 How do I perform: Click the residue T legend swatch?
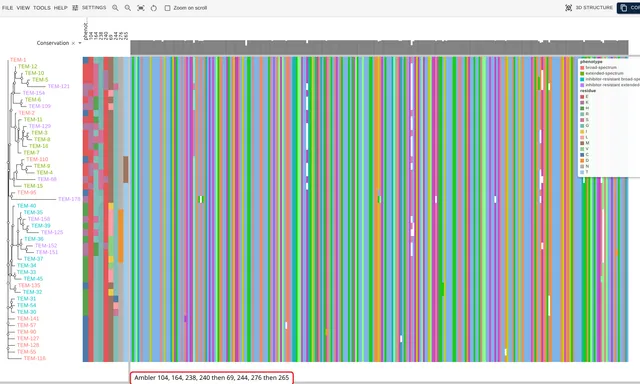[582, 172]
